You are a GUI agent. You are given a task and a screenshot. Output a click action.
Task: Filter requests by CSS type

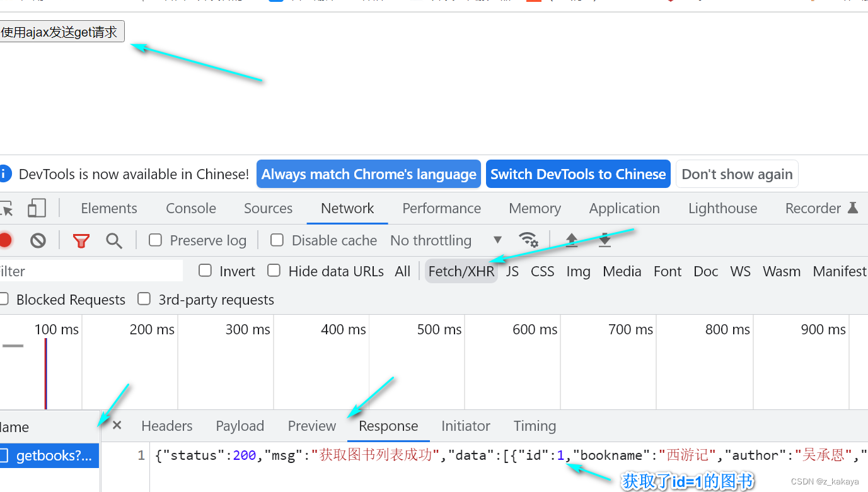click(x=542, y=271)
